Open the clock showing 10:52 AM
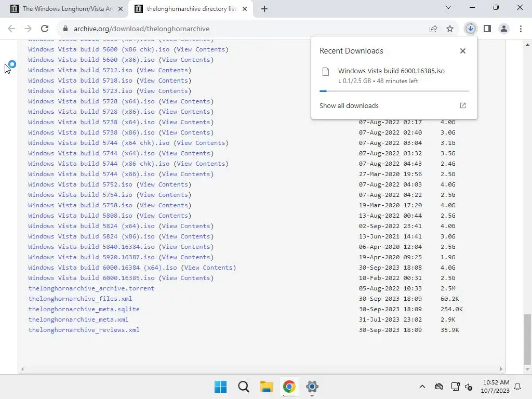Image resolution: width=532 pixels, height=399 pixels. coord(495,387)
